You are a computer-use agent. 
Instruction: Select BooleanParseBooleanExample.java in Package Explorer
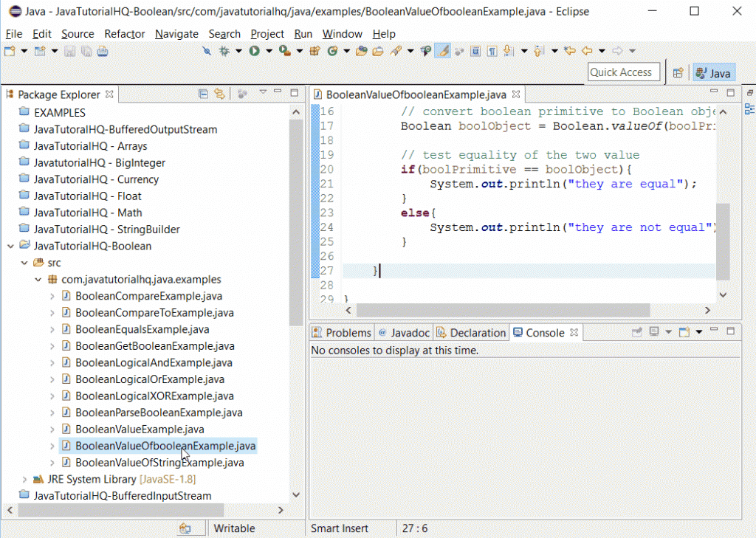pyautogui.click(x=159, y=412)
